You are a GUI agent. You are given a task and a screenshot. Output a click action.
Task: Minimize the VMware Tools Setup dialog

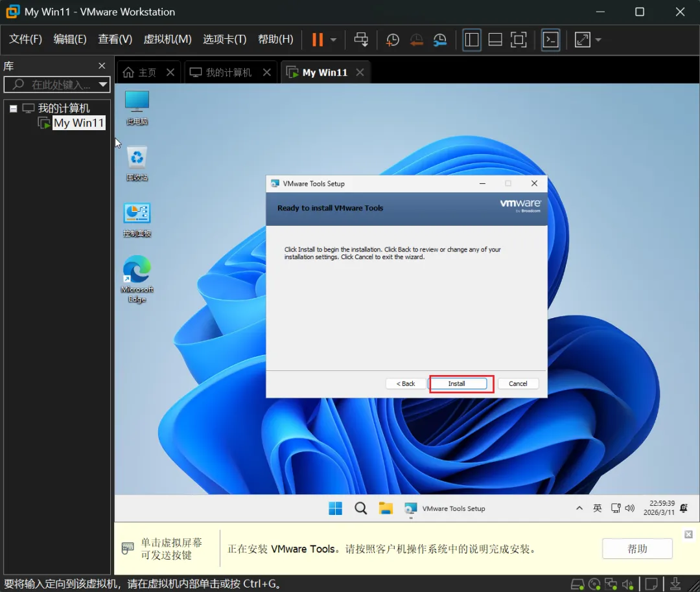pyautogui.click(x=483, y=183)
